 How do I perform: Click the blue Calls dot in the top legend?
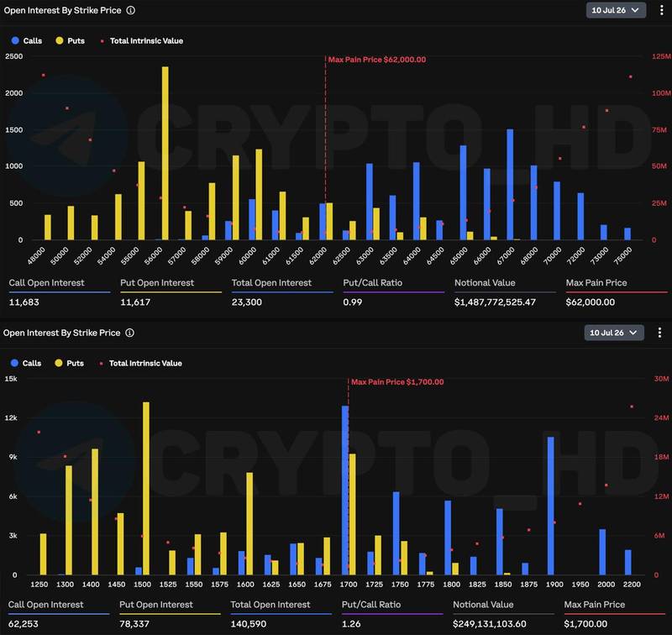click(x=15, y=40)
